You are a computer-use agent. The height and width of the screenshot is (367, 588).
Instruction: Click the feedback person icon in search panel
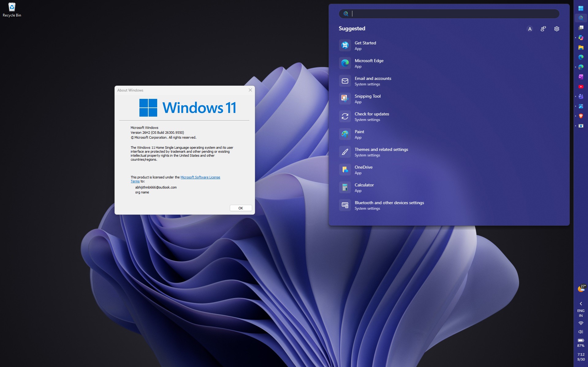click(543, 29)
